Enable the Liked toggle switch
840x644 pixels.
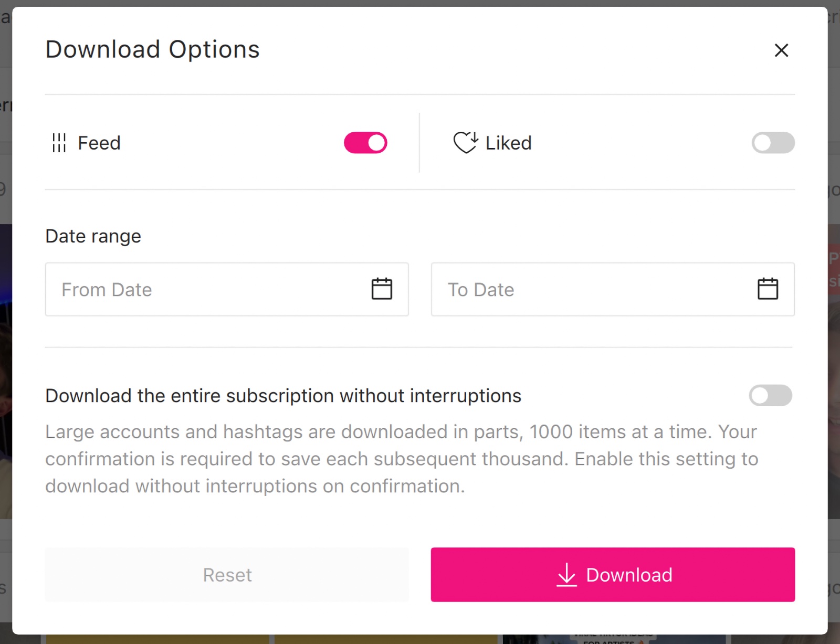(x=773, y=143)
